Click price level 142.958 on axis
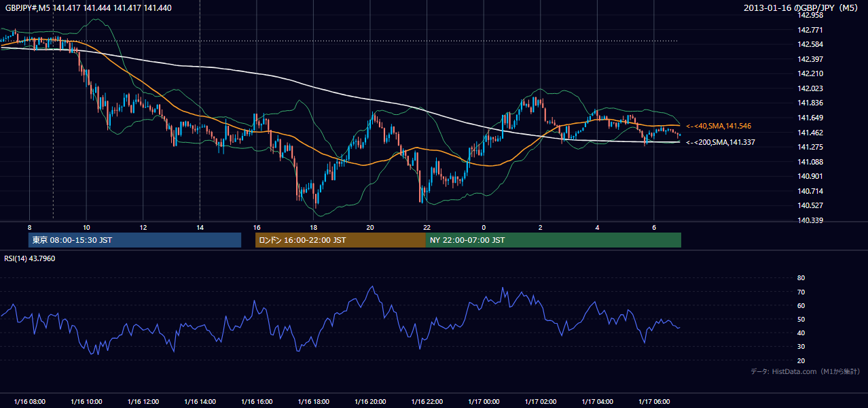The width and height of the screenshot is (868, 408). coord(810,15)
